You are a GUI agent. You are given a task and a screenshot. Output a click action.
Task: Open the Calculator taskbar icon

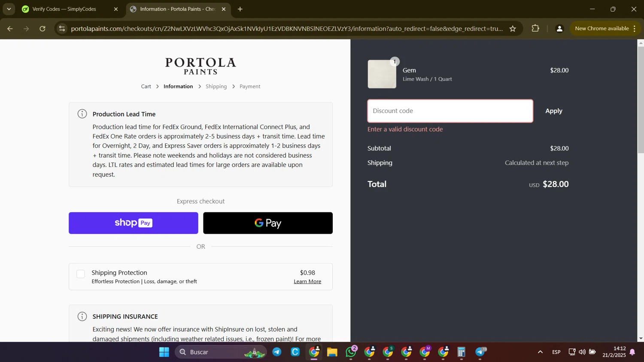[462, 352]
